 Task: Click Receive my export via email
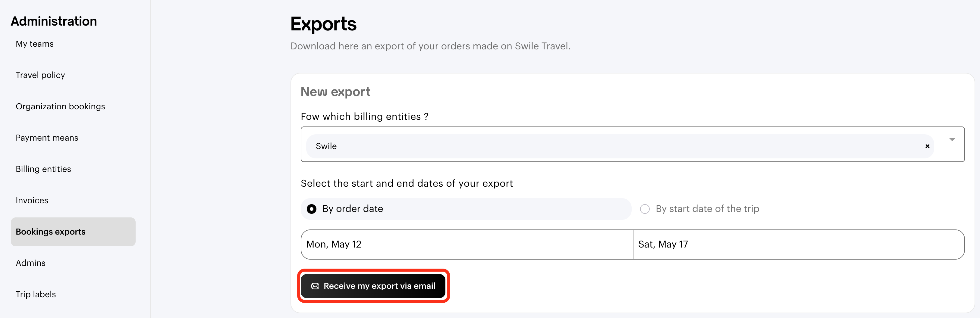click(373, 286)
